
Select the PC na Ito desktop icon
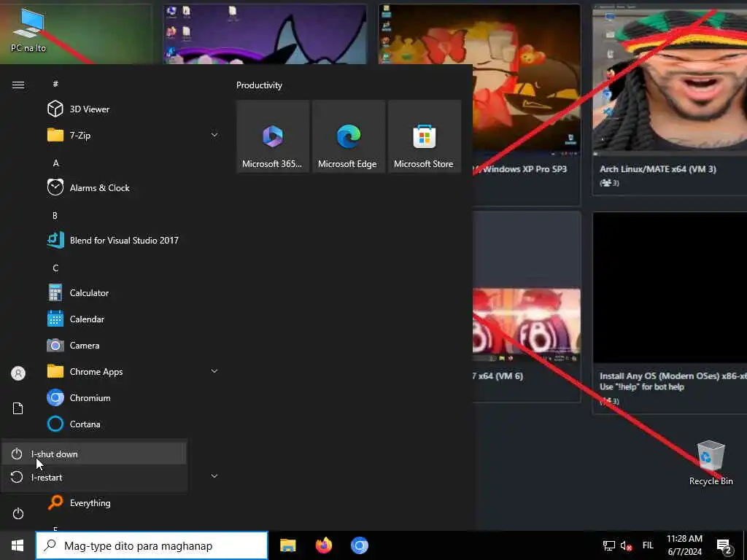click(28, 29)
